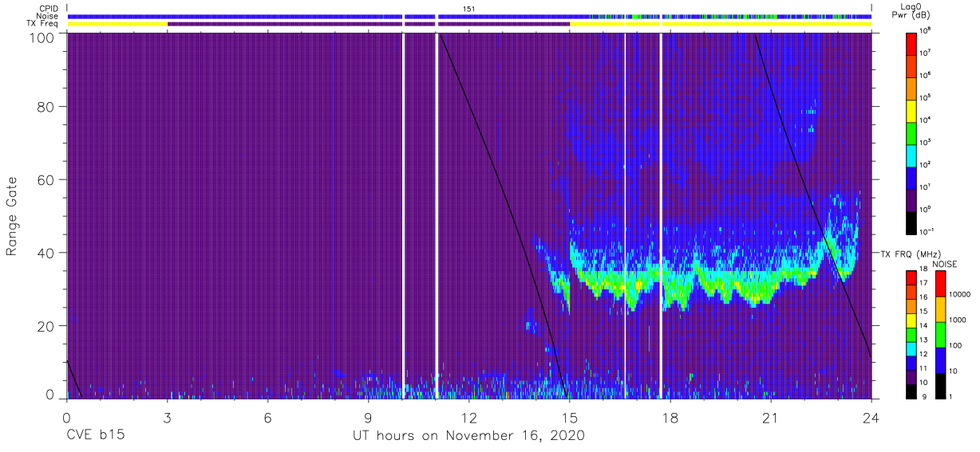Click the x-axis tick label '15'
The image size is (980, 452).
click(x=570, y=417)
